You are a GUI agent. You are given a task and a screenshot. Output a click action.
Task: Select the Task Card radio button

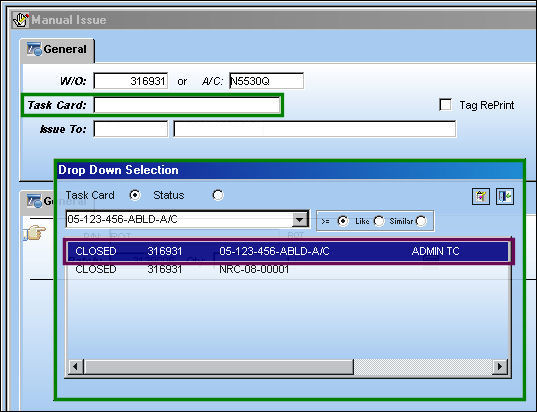135,195
